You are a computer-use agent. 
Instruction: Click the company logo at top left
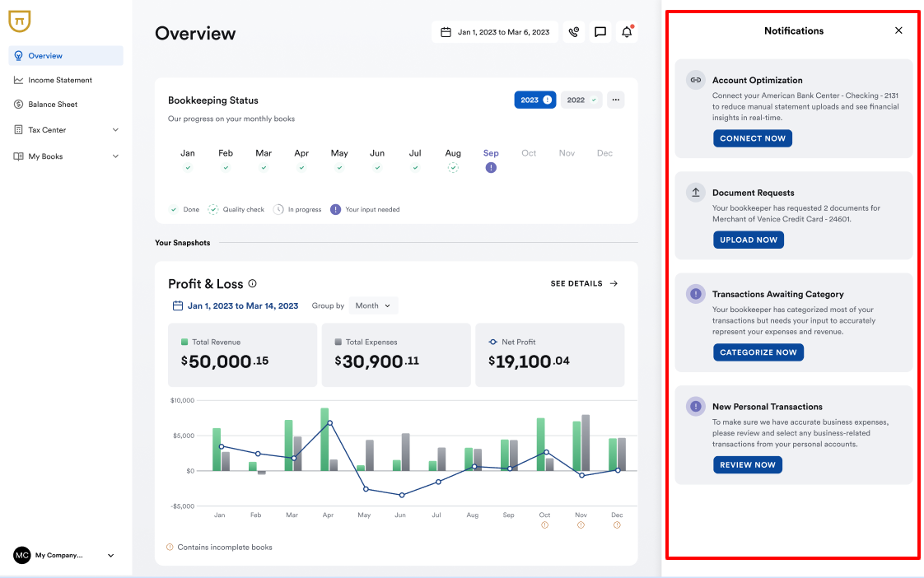click(20, 21)
